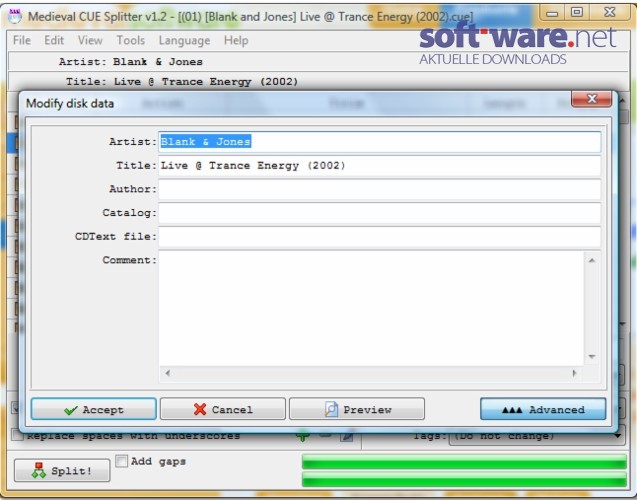Open the Help menu
The width and height of the screenshot is (637, 500).
click(x=236, y=40)
